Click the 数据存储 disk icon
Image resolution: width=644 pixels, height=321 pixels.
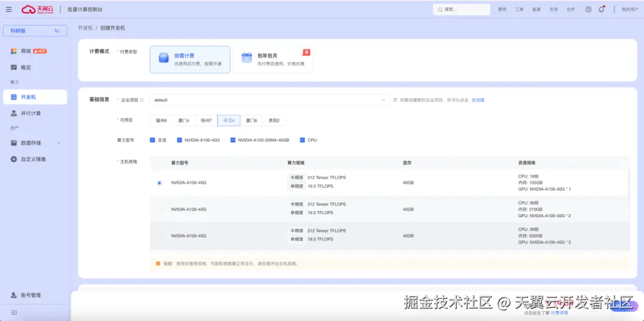tap(14, 143)
